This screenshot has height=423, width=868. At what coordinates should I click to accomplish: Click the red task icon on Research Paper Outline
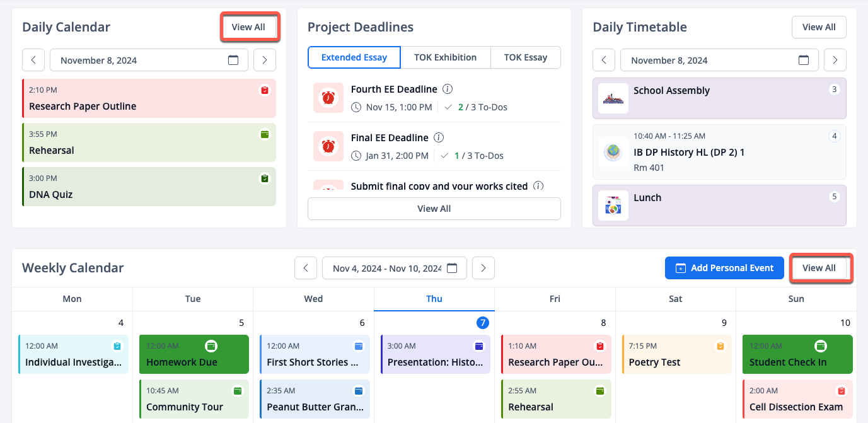265,90
